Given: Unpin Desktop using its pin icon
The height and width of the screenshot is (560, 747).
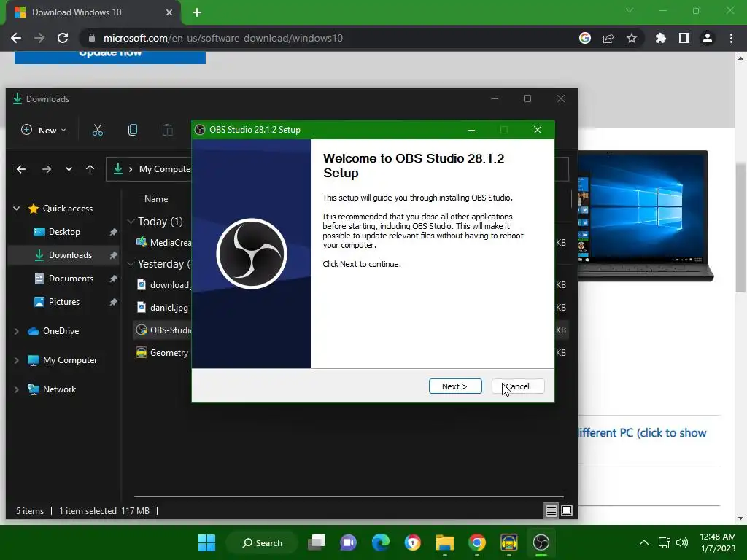Looking at the screenshot, I should (x=113, y=232).
